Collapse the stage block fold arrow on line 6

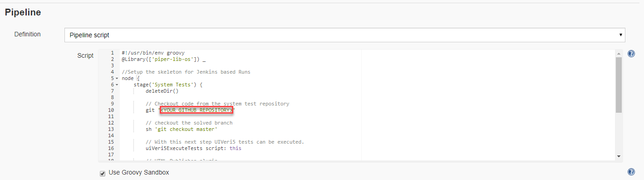[x=117, y=85]
